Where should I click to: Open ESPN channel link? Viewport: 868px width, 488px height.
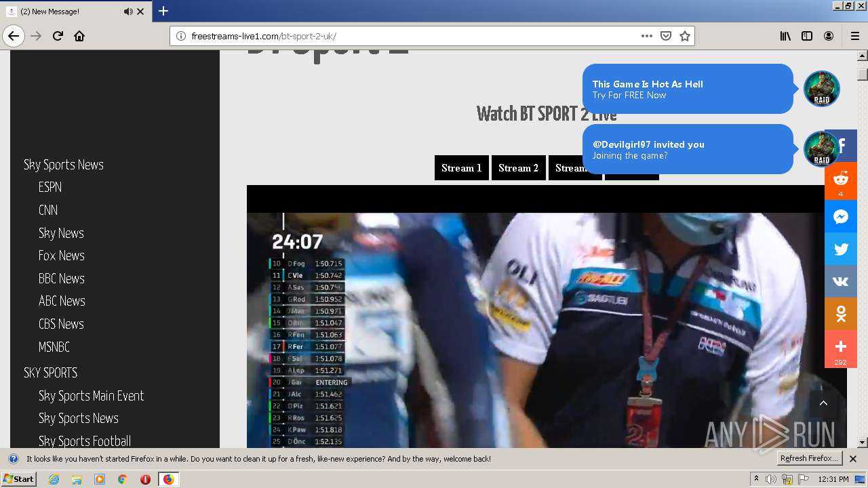click(50, 187)
